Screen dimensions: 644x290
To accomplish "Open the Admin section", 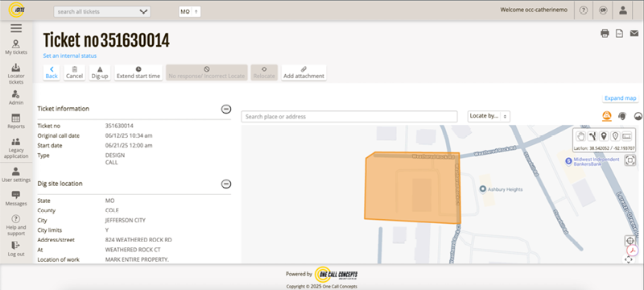I will 16,97.
